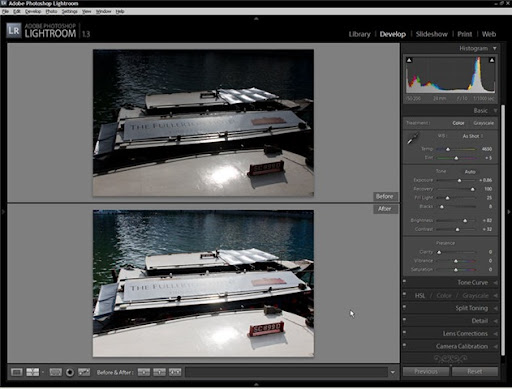Switch to the Library module
The image size is (512, 389).
pyautogui.click(x=360, y=34)
